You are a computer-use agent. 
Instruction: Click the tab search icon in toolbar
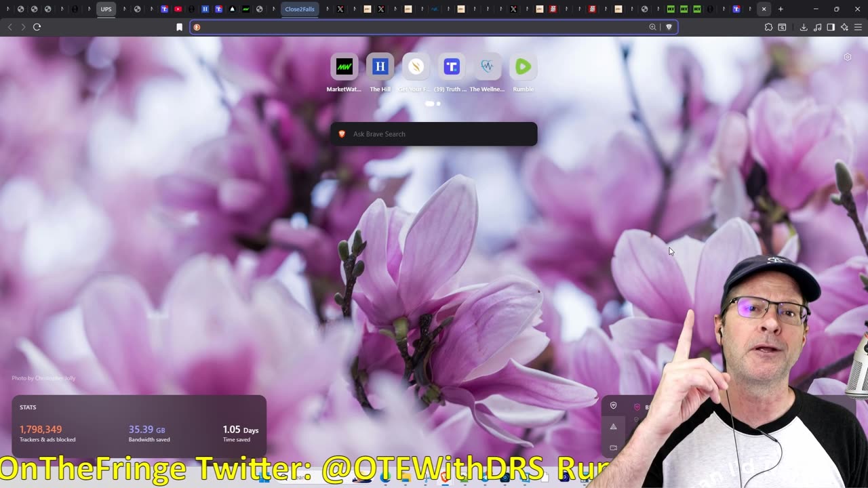pyautogui.click(x=782, y=27)
